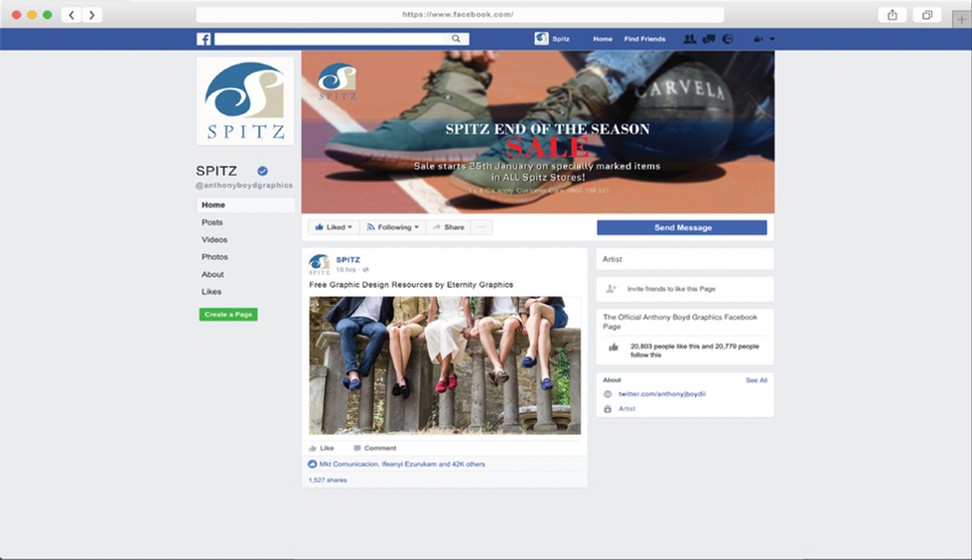Image resolution: width=972 pixels, height=560 pixels.
Task: Open the account menu dropdown arrow
Action: coord(771,39)
